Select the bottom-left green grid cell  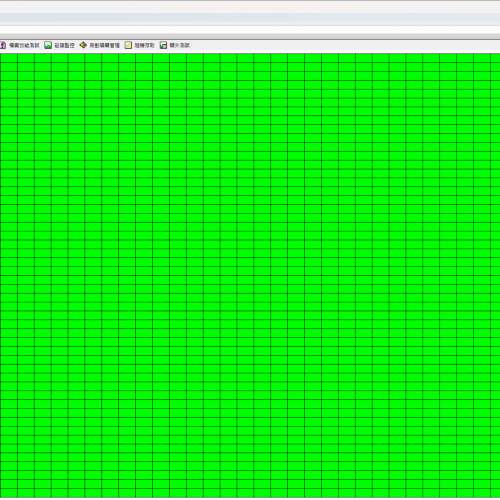(x=9, y=493)
